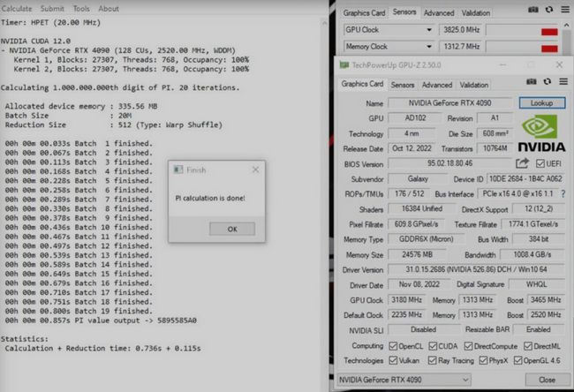574x392 pixels.
Task: Click the Memory Size field 24576 MB
Action: [418, 254]
